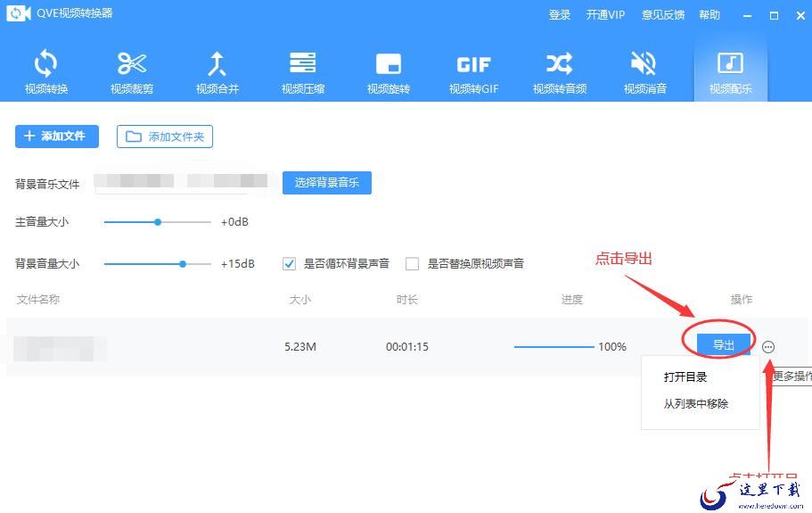Open the 开通VIP link in title bar
Screen dimensions: 812x513
click(605, 15)
